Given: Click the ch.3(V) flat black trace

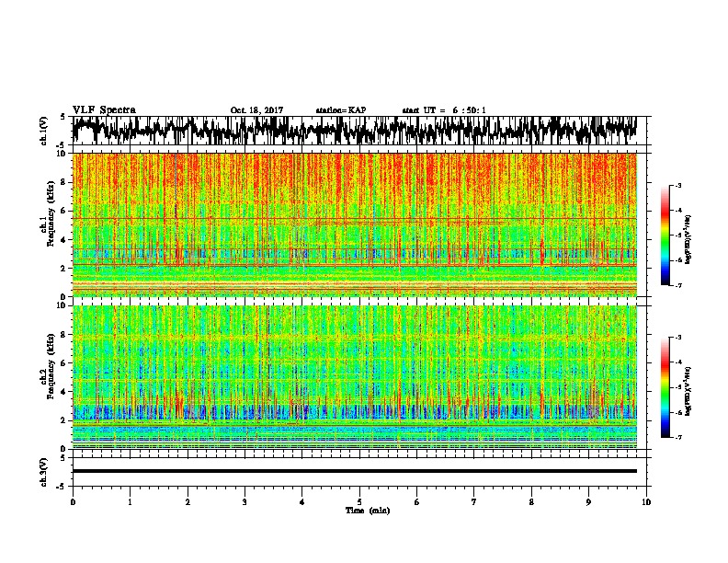Looking at the screenshot, I should coord(355,471).
